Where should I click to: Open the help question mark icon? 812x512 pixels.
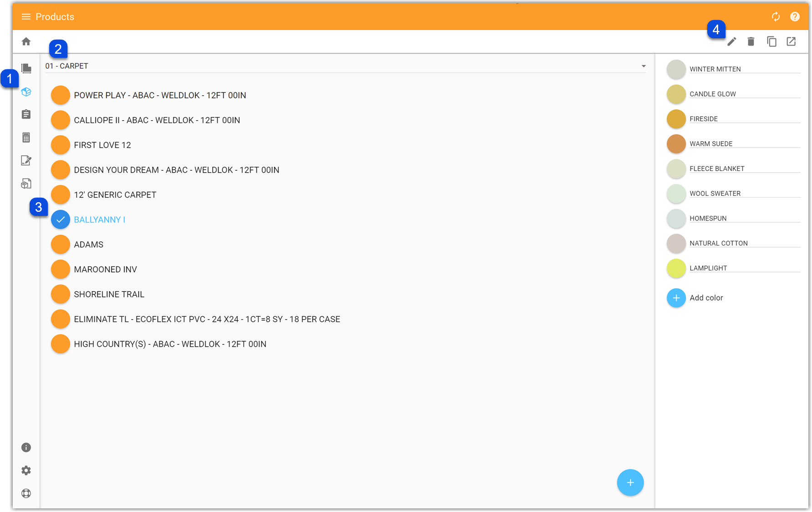click(795, 17)
